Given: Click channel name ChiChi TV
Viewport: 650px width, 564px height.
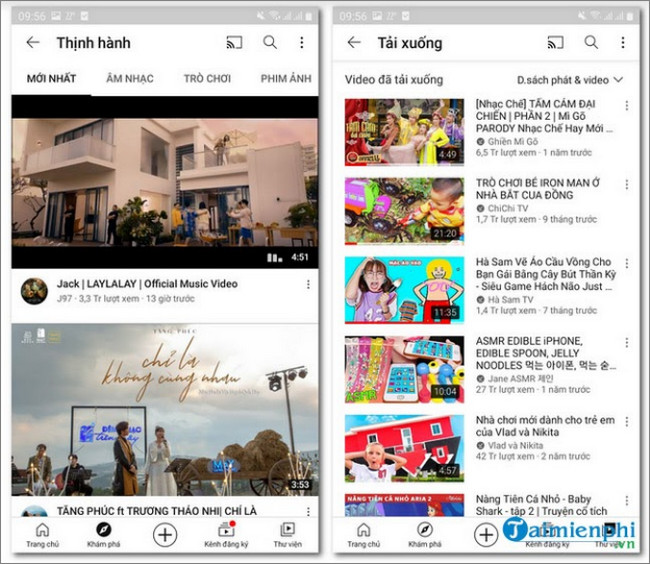Looking at the screenshot, I should pos(507,208).
